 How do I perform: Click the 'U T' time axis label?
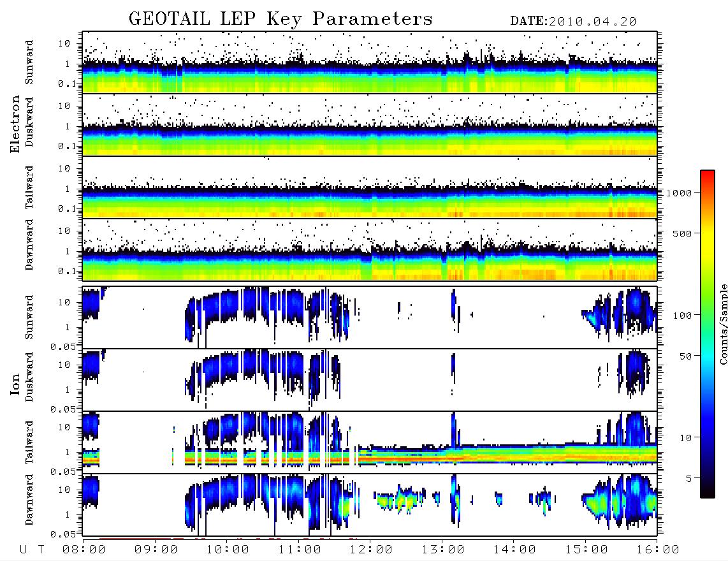[32, 550]
